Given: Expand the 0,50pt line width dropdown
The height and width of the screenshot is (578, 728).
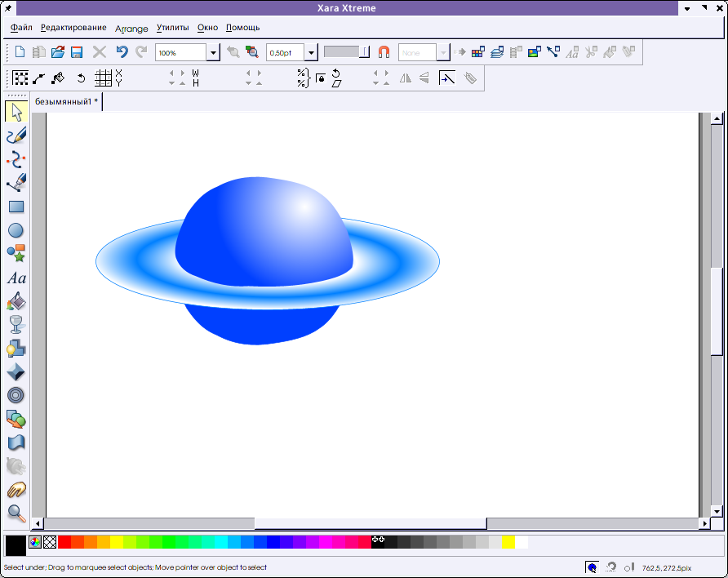Looking at the screenshot, I should click(x=311, y=53).
